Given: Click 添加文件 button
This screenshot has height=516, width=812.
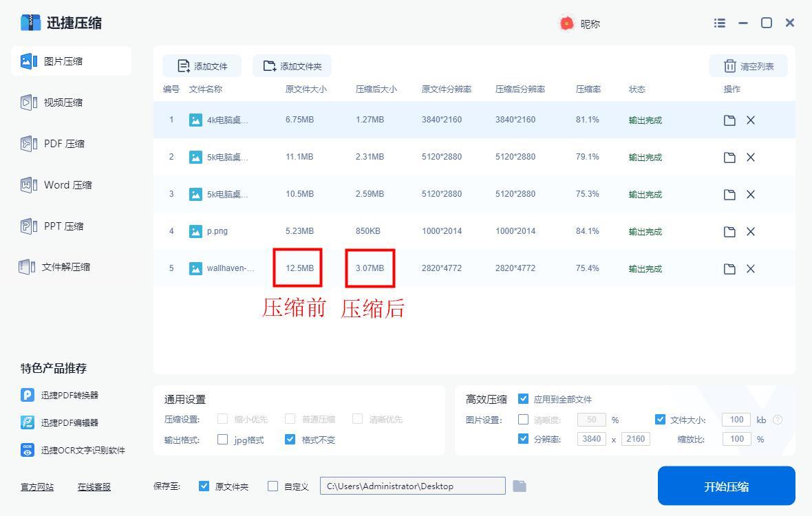Looking at the screenshot, I should (x=202, y=66).
